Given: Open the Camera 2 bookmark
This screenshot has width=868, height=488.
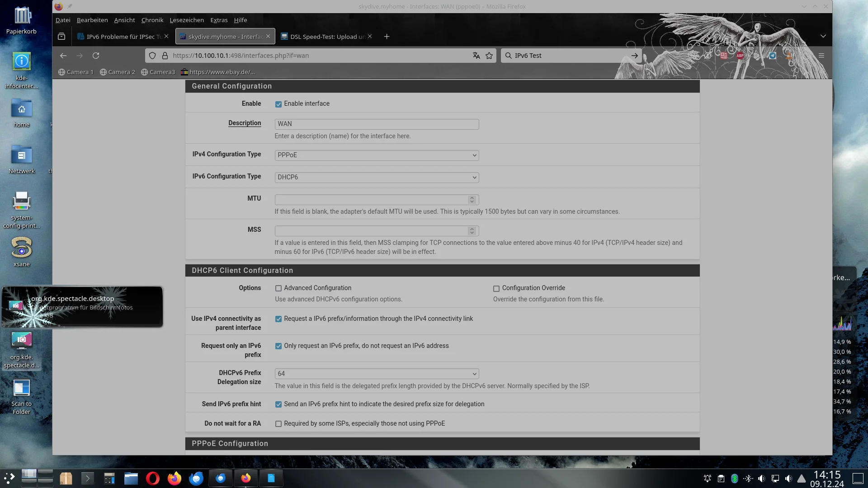Looking at the screenshot, I should [118, 72].
